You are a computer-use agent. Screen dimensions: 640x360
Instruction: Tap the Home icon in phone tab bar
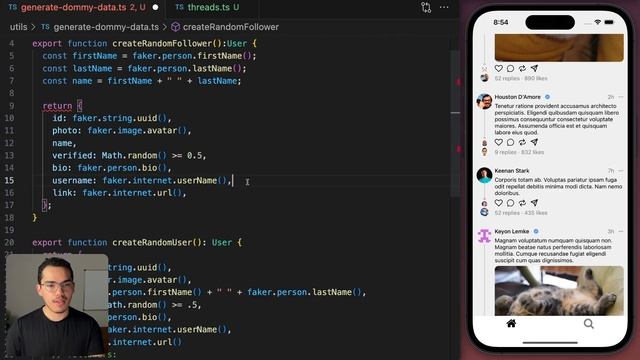click(x=511, y=324)
